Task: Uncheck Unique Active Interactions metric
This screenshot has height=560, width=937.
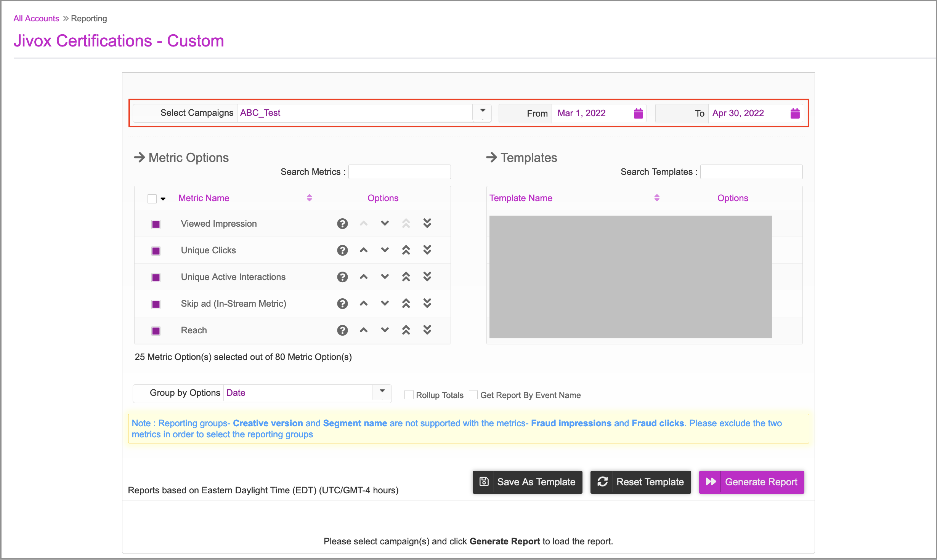Action: (x=156, y=277)
